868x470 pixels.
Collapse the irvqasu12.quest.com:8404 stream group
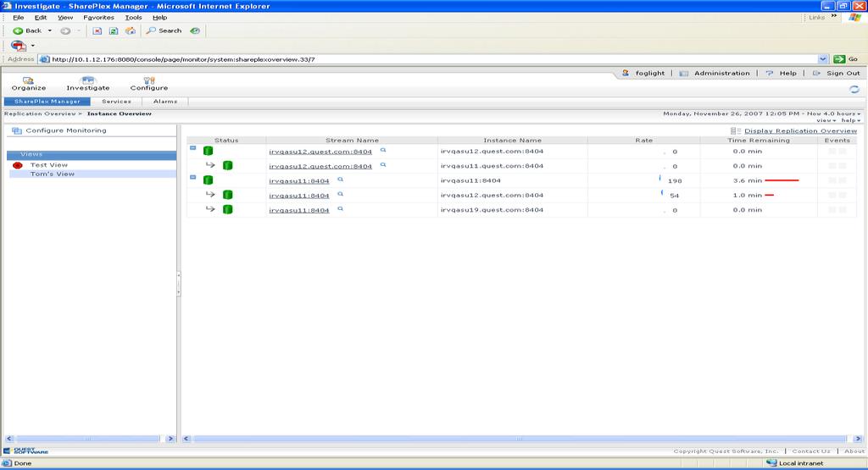click(x=192, y=148)
